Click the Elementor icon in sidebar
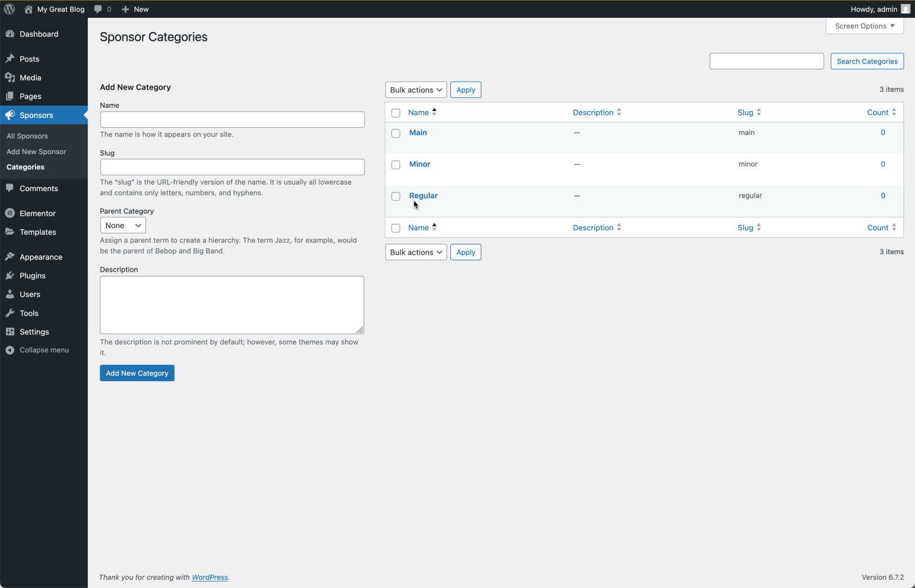 click(x=10, y=213)
